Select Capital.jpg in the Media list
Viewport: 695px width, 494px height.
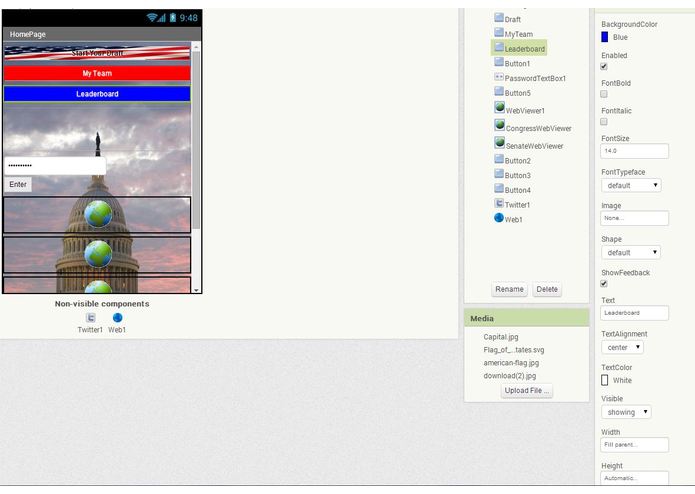click(x=501, y=337)
